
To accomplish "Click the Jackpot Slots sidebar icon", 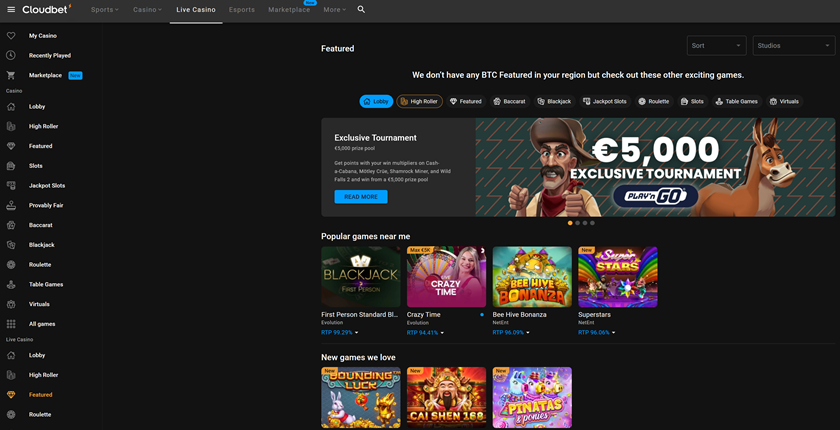I will [x=11, y=186].
